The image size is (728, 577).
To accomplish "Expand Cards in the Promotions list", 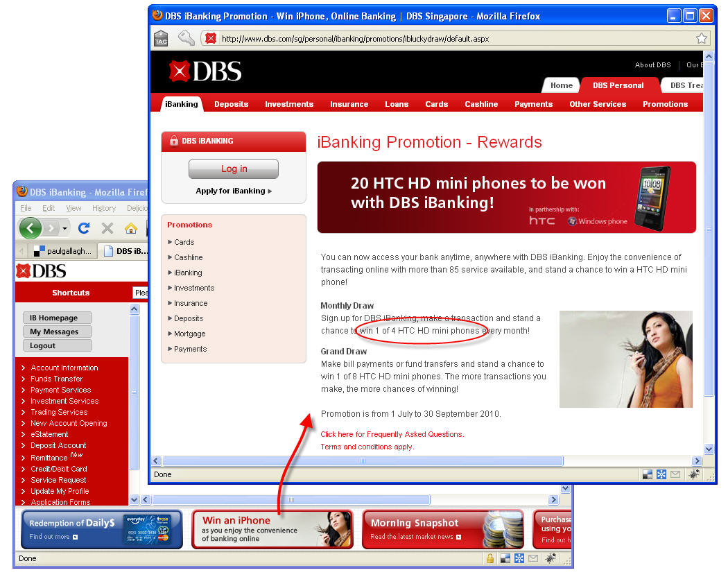I will [184, 242].
